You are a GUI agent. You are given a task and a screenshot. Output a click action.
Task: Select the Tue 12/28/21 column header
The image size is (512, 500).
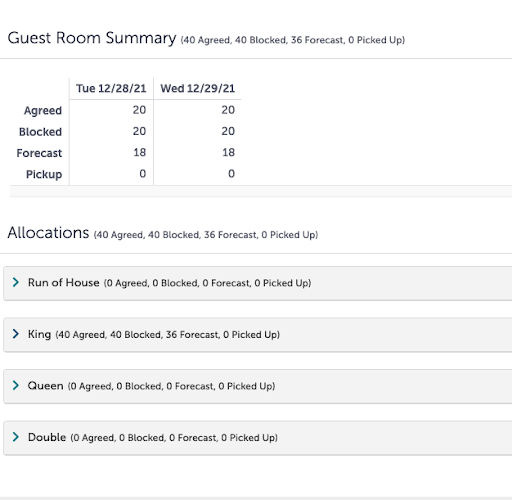(111, 88)
